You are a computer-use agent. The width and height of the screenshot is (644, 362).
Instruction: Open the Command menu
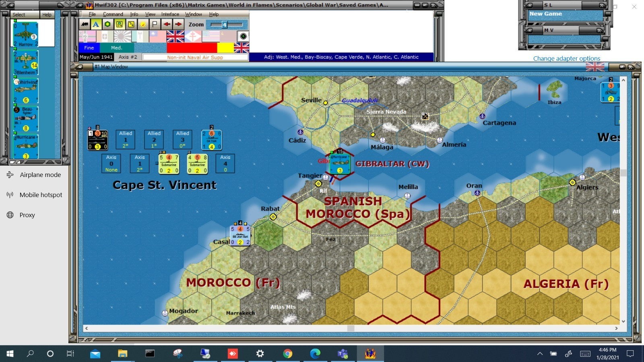coord(113,14)
